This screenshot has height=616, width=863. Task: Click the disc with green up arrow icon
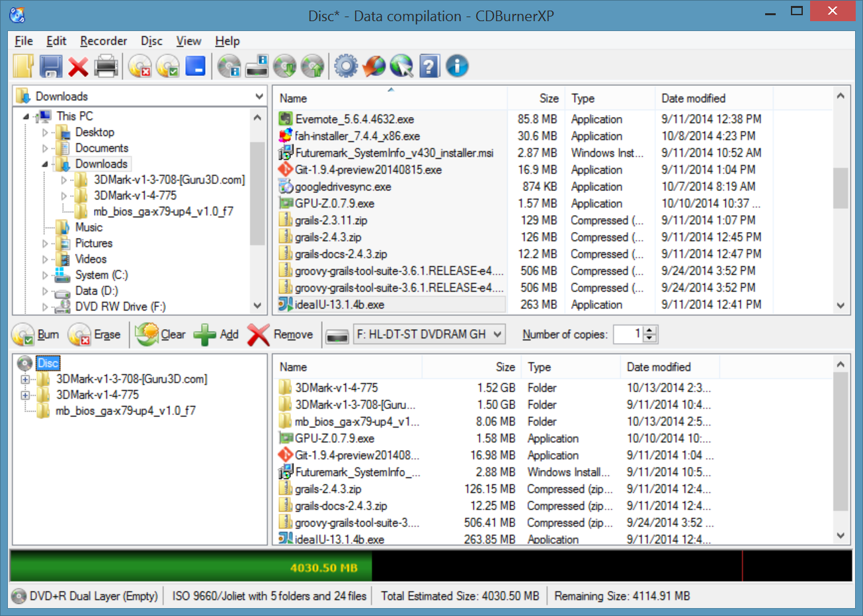pyautogui.click(x=312, y=66)
